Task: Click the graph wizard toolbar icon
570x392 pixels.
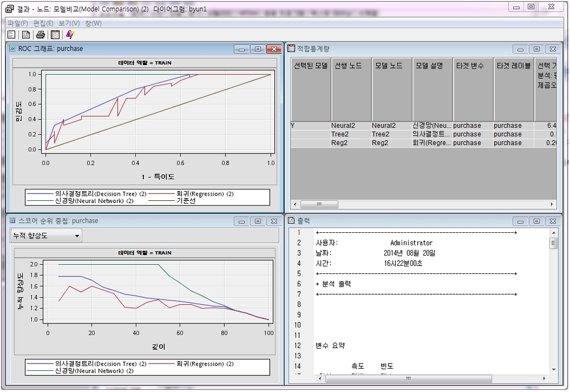Action: 70,35
